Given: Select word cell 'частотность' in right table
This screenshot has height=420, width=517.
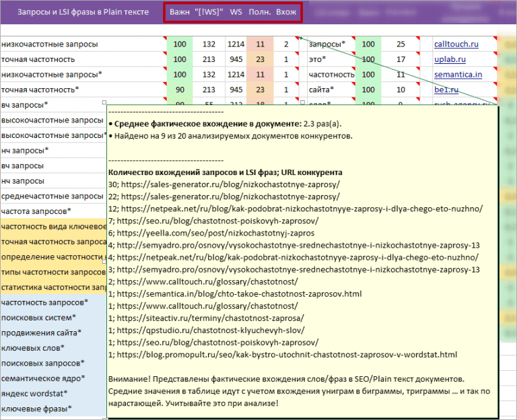Looking at the screenshot, I should (x=331, y=75).
